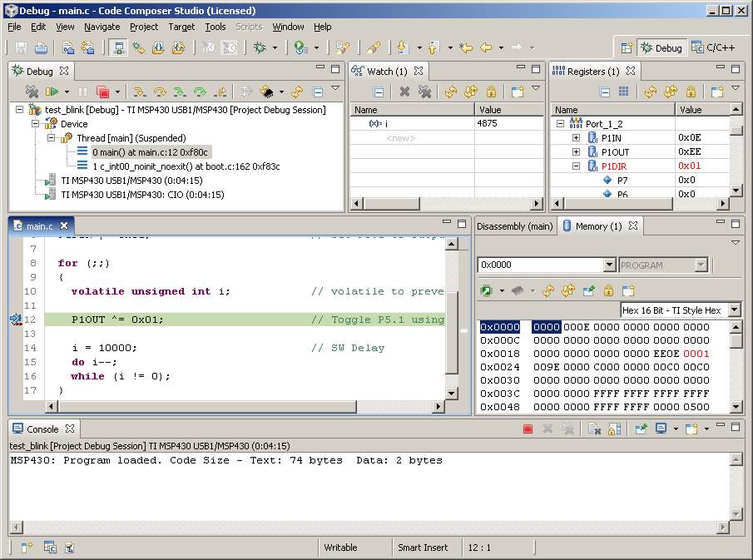Toggle continuous refresh icon in Watch view
Viewport: 753px width, 560px height.
[x=471, y=92]
